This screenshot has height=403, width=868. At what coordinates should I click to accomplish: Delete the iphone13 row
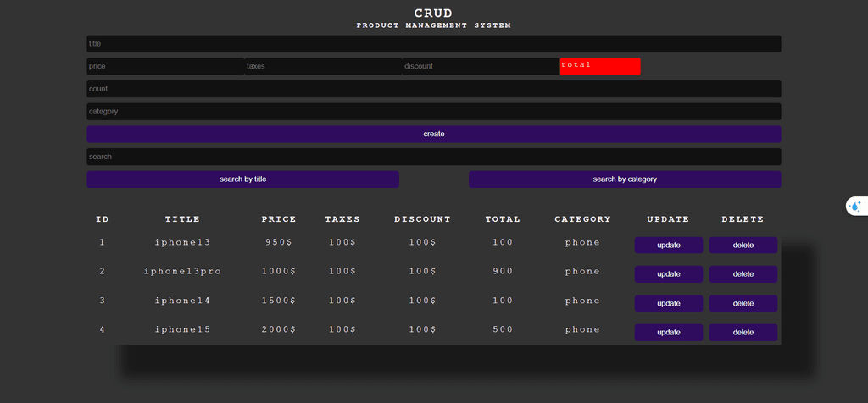pyautogui.click(x=743, y=245)
